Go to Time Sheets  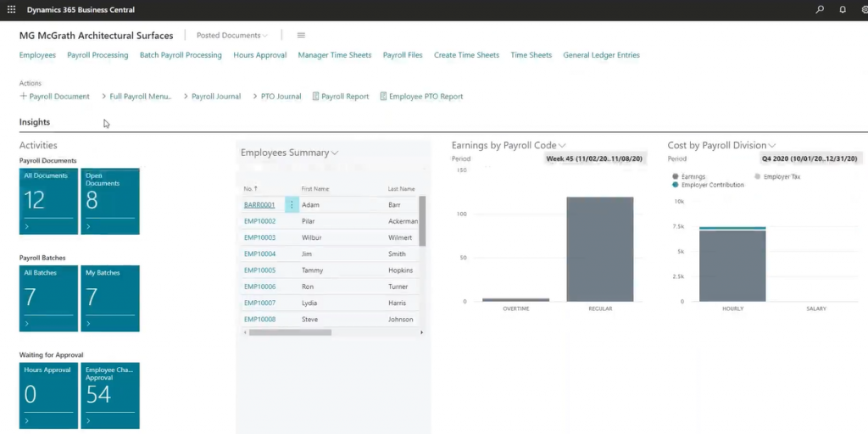pyautogui.click(x=531, y=55)
